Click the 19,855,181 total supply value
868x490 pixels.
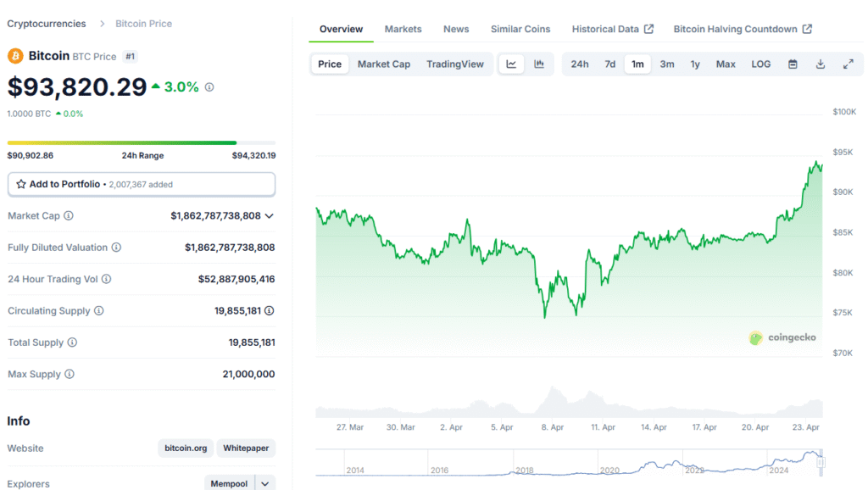coord(252,342)
